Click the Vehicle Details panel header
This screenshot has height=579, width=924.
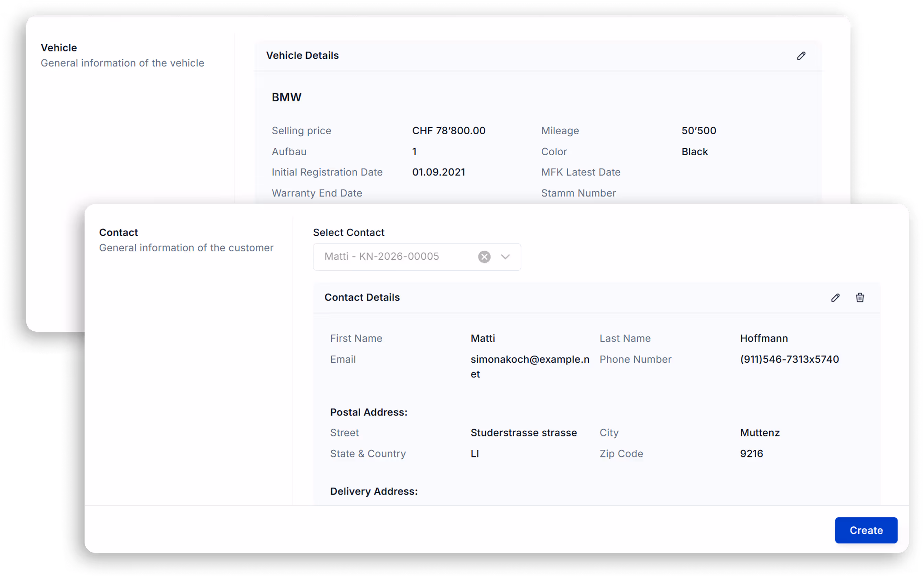(302, 56)
